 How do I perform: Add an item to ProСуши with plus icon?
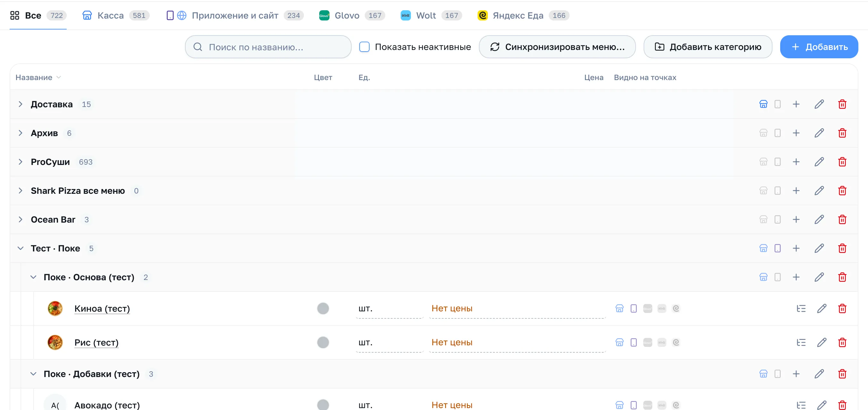[x=796, y=162]
